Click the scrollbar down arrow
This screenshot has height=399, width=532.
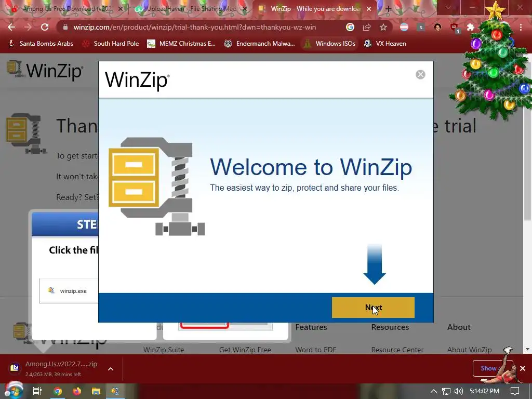(x=527, y=349)
